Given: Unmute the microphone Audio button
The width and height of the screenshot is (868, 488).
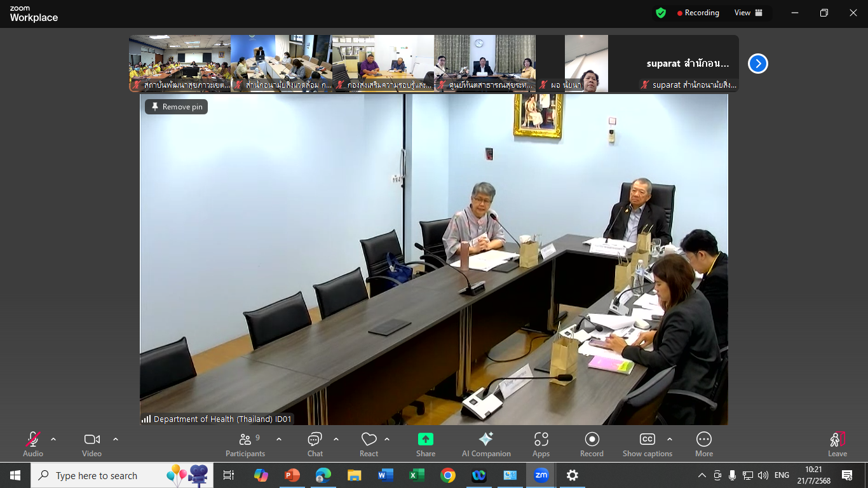Looking at the screenshot, I should [x=33, y=444].
